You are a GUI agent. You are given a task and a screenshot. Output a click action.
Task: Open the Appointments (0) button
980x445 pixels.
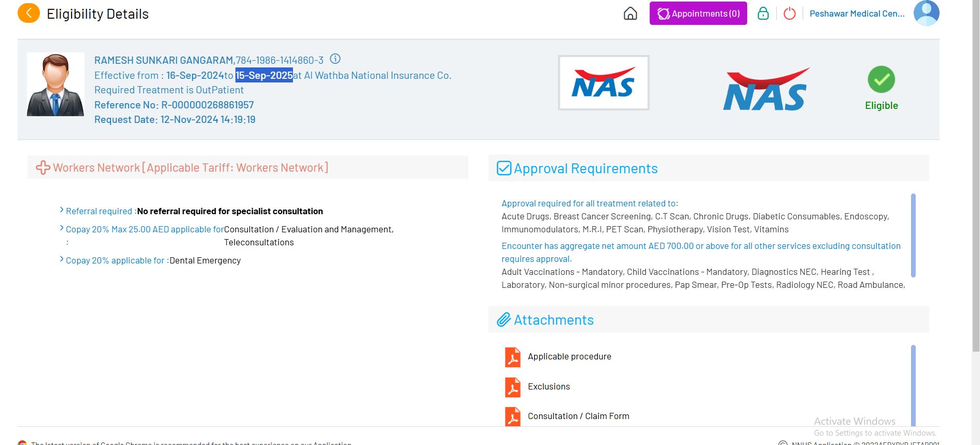point(698,13)
